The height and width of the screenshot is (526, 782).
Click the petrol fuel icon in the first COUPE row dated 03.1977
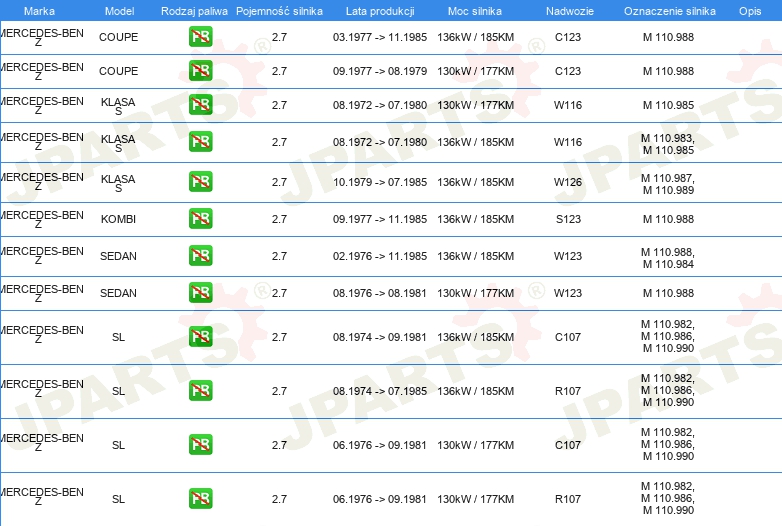click(200, 37)
